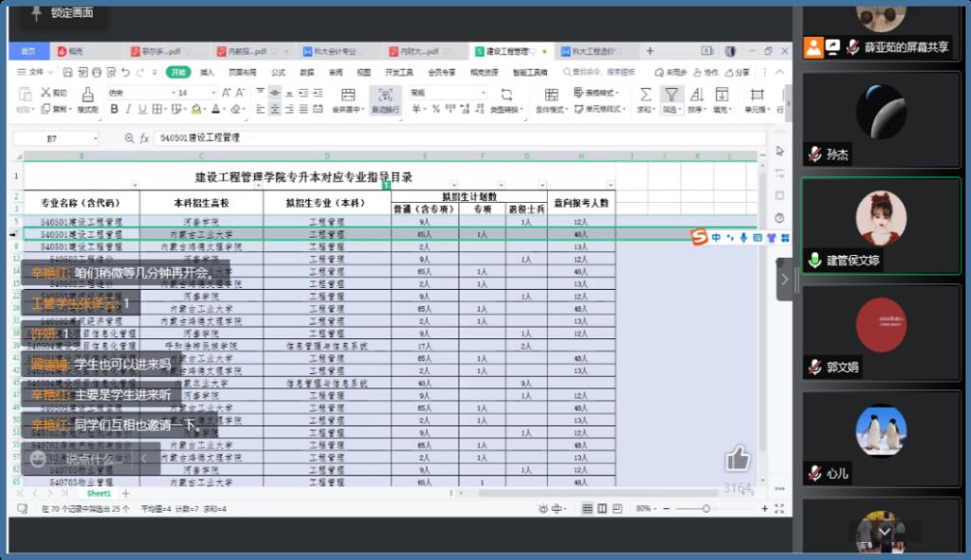This screenshot has width=971, height=560.
Task: Open the filter dropdown on 专业名称 column
Action: point(135,185)
